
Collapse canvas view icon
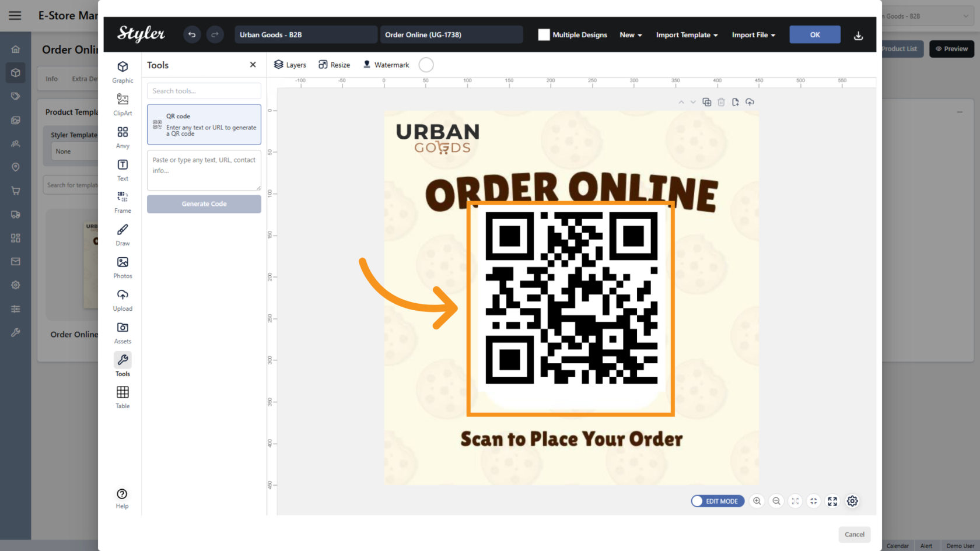pyautogui.click(x=814, y=501)
